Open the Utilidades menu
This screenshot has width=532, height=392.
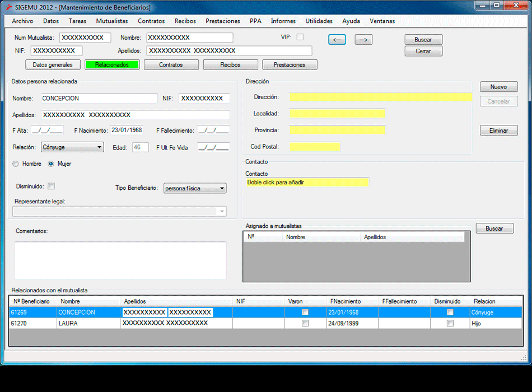coord(319,21)
